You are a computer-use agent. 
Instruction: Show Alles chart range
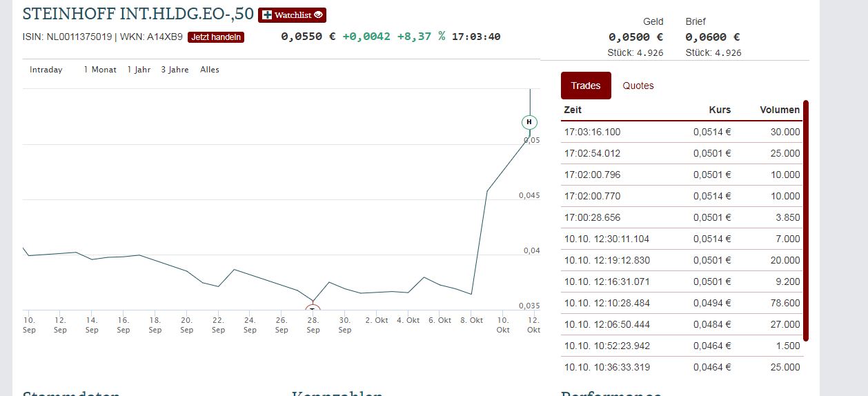pos(210,70)
